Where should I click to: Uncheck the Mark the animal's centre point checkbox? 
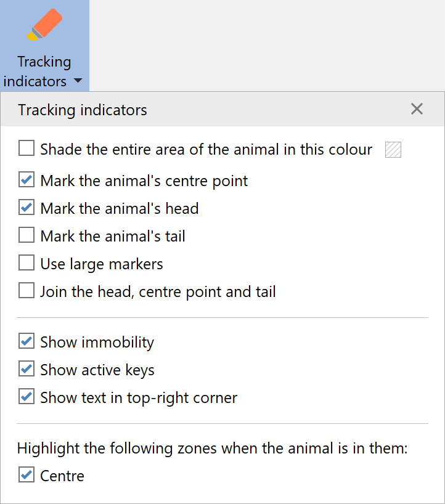pos(27,181)
